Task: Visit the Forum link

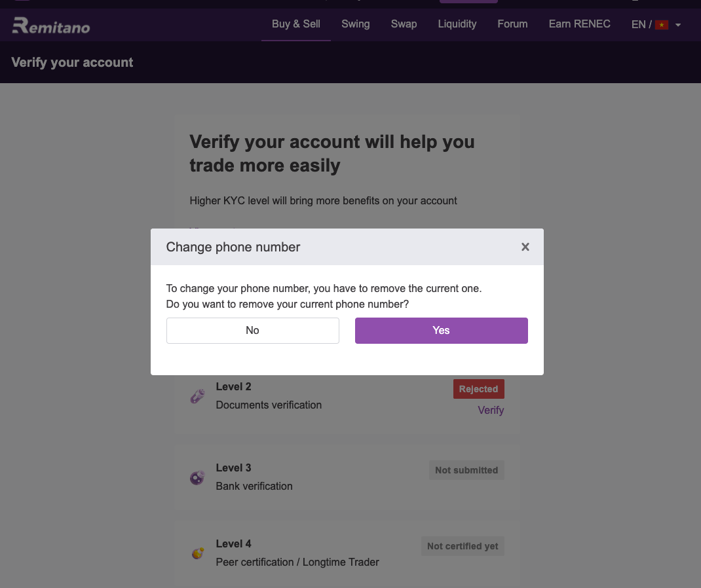Action: (x=512, y=24)
